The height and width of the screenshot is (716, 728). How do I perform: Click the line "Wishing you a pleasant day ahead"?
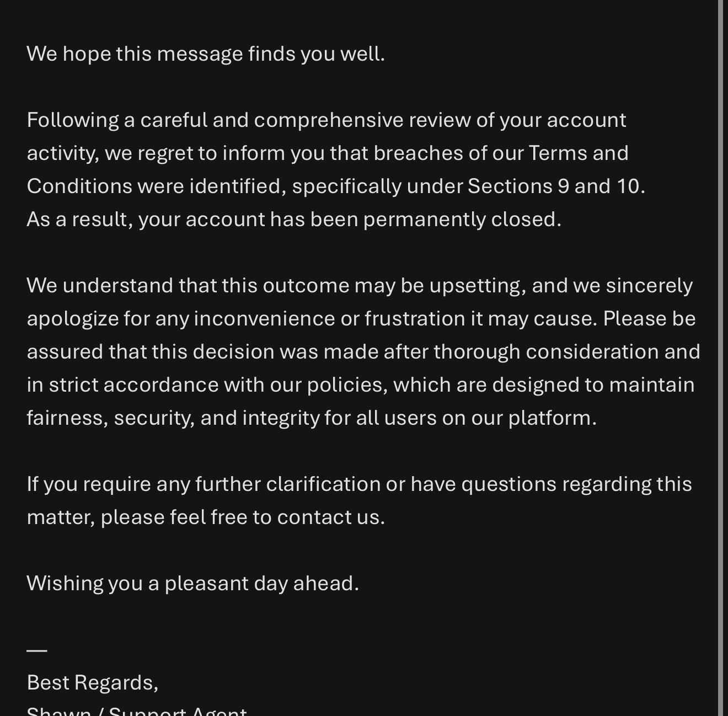[x=192, y=584]
